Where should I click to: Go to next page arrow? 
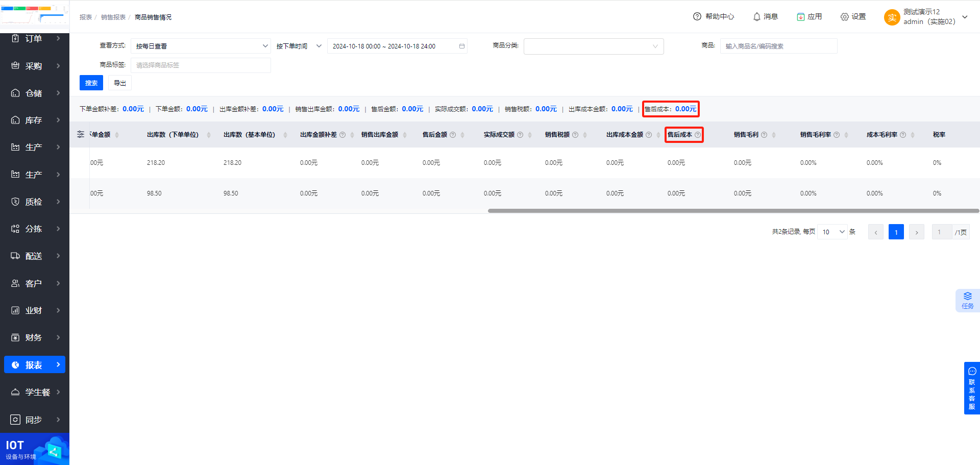coord(917,232)
